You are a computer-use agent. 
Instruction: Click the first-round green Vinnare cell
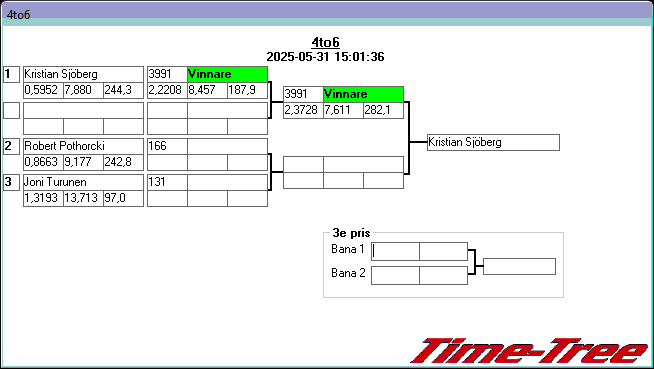(x=227, y=74)
